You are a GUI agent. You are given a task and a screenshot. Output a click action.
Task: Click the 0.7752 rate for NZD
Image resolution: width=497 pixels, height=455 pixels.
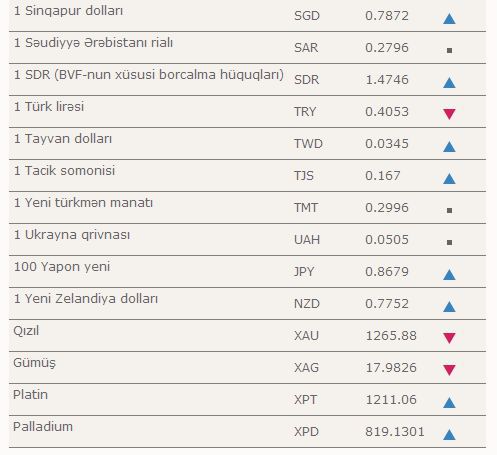click(x=387, y=304)
